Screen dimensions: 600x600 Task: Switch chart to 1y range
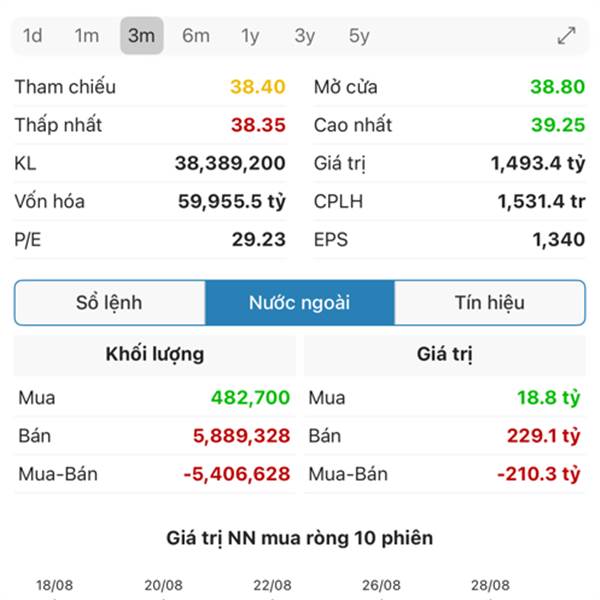point(251,36)
